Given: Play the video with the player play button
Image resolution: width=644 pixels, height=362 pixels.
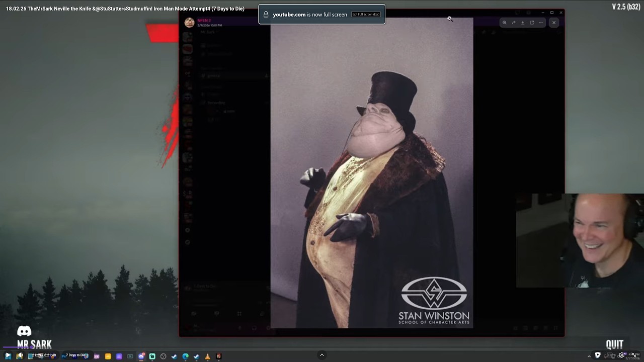Looking at the screenshot, I should coord(8,355).
